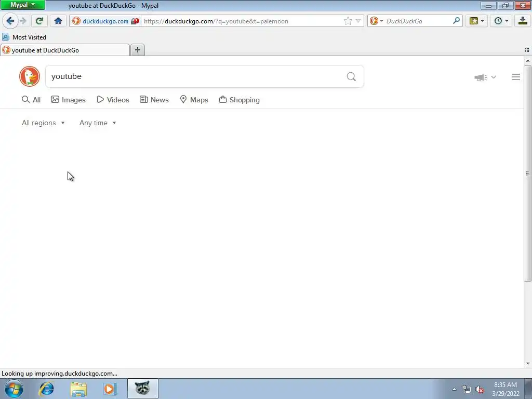This screenshot has height=399, width=532.
Task: Open the search engine selector dropdown
Action: (376, 21)
